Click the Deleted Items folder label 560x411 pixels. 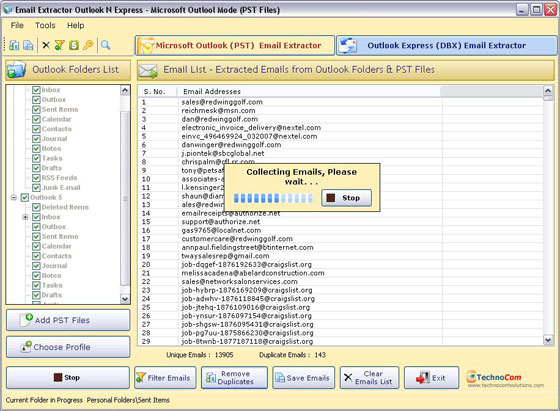(65, 207)
